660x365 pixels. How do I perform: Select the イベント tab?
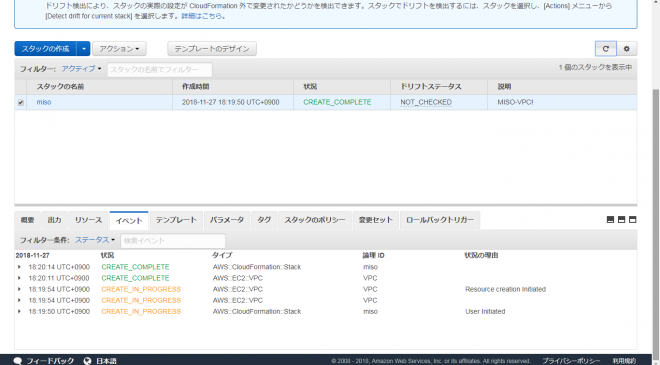(129, 221)
